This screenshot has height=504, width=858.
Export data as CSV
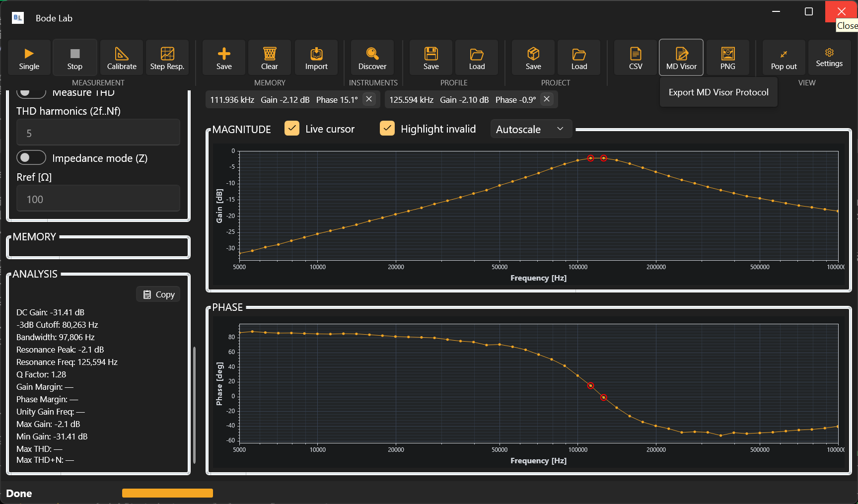pos(636,58)
